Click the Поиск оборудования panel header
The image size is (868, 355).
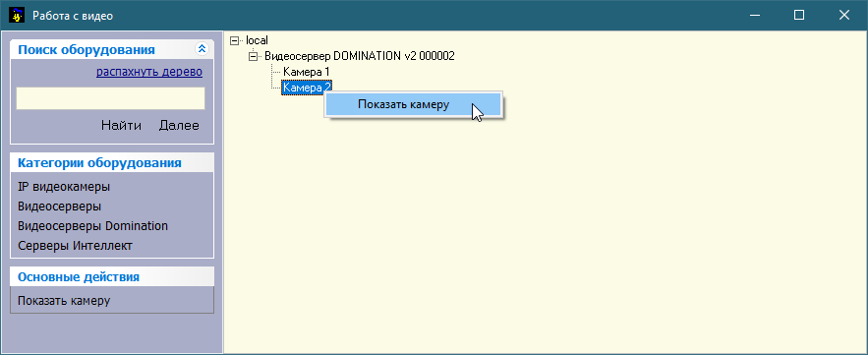pos(112,50)
